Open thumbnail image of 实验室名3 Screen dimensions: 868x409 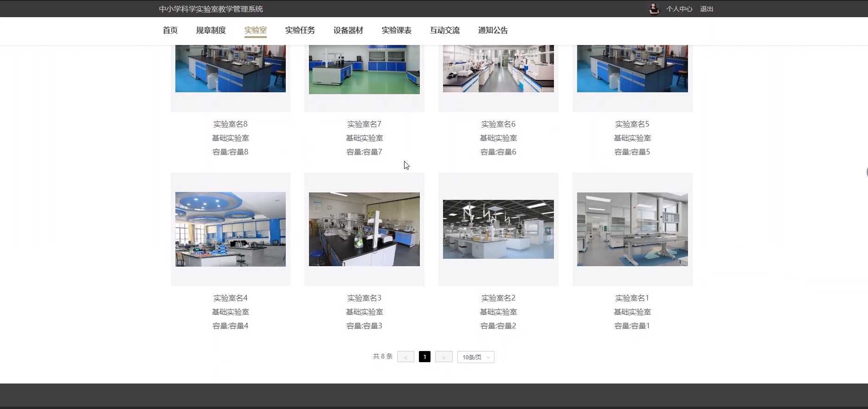click(x=364, y=229)
